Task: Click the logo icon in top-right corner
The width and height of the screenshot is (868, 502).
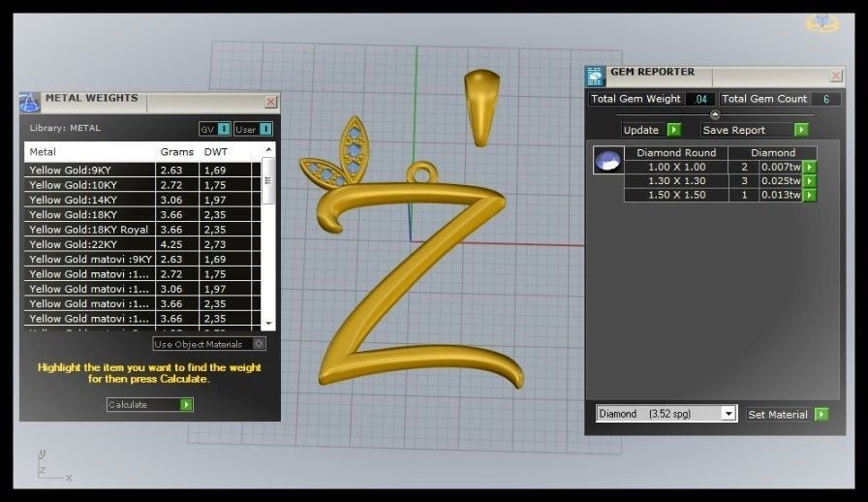Action: point(822,22)
